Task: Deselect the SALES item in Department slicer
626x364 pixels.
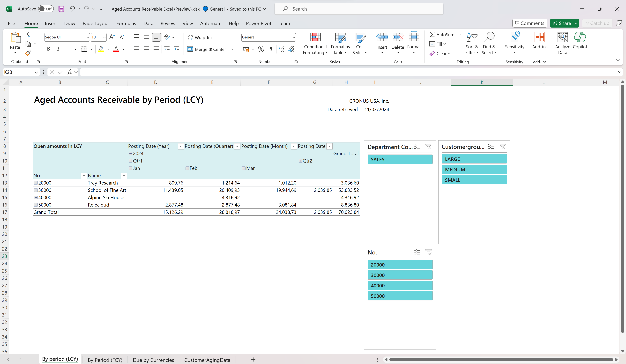Action: click(400, 159)
